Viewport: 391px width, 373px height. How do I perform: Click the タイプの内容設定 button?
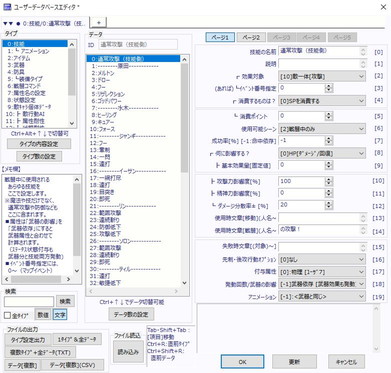tap(39, 144)
